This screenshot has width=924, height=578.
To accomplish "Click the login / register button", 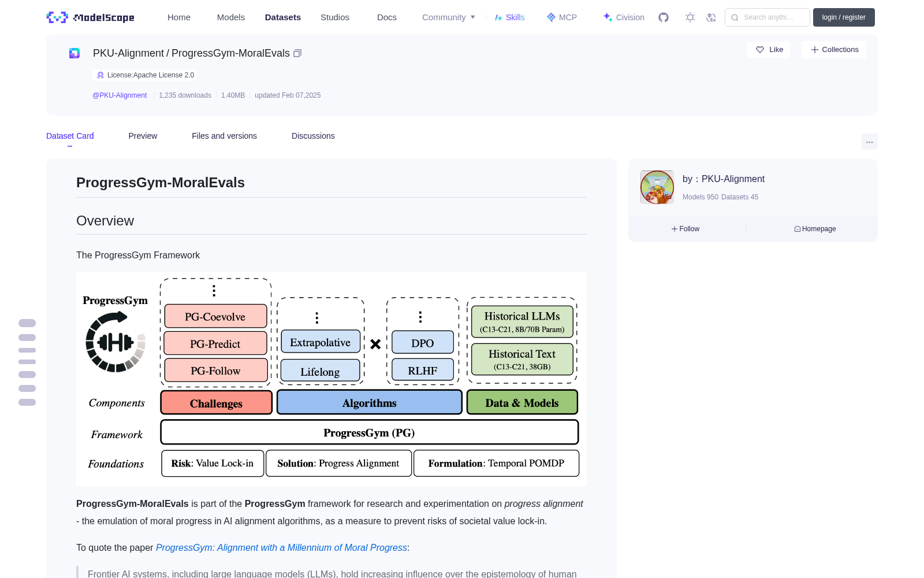I will 844,17.
